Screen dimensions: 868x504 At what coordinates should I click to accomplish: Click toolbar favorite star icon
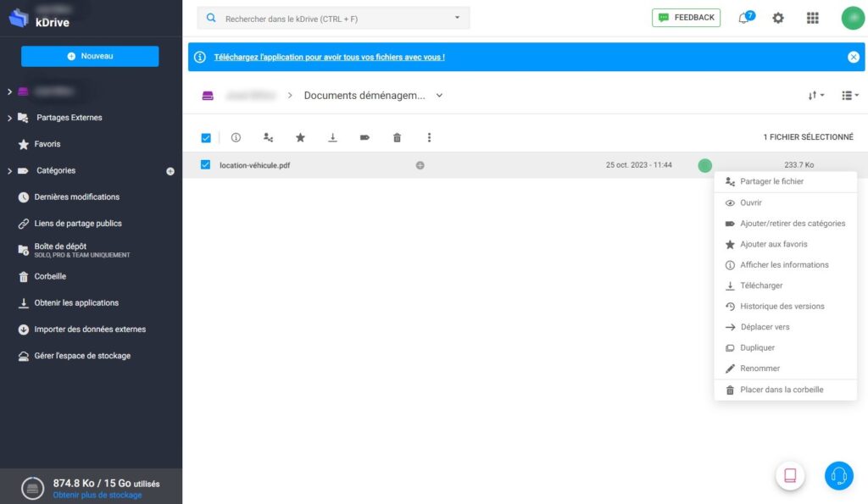coord(300,138)
